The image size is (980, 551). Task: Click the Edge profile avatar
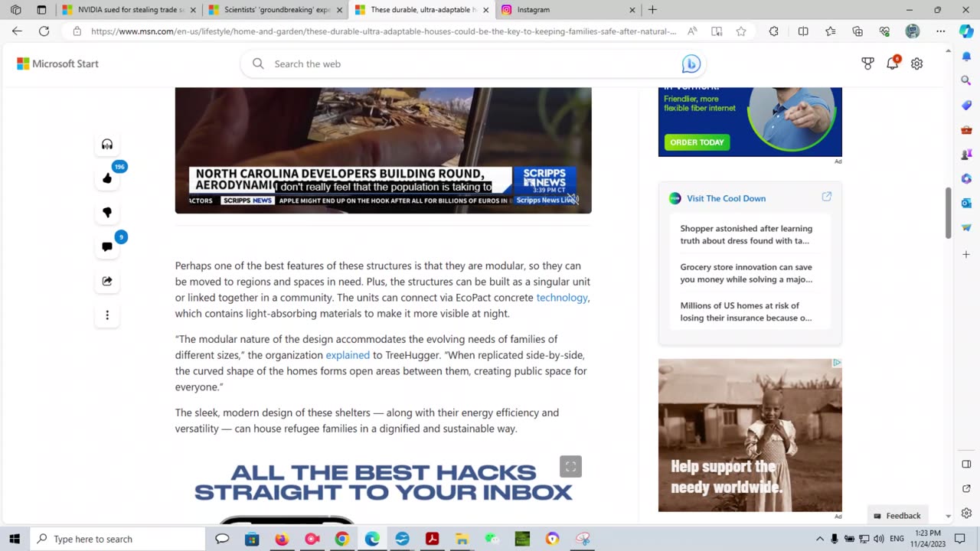coord(912,31)
